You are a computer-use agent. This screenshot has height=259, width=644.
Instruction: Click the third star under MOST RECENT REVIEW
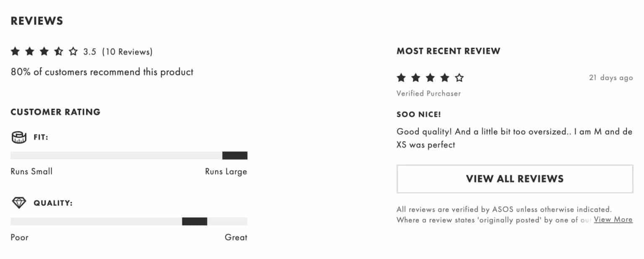pyautogui.click(x=430, y=78)
